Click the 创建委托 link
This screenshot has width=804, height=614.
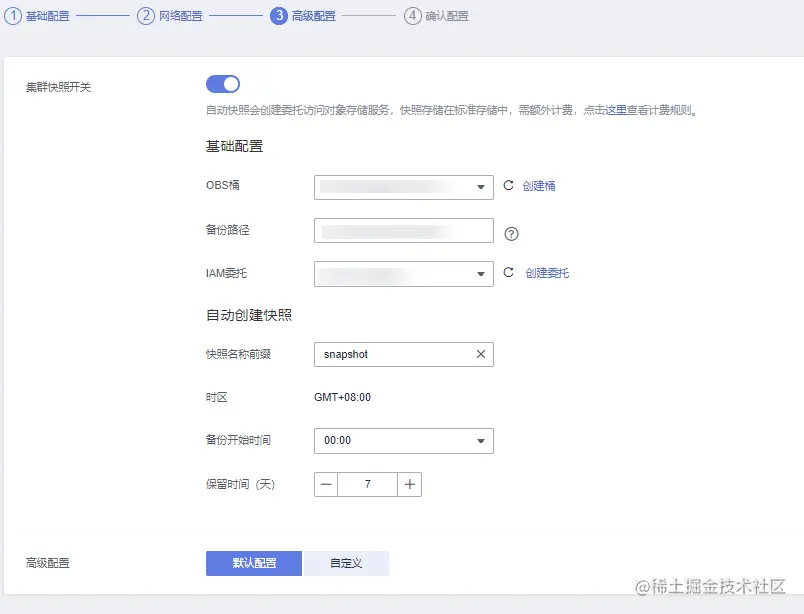pos(548,272)
